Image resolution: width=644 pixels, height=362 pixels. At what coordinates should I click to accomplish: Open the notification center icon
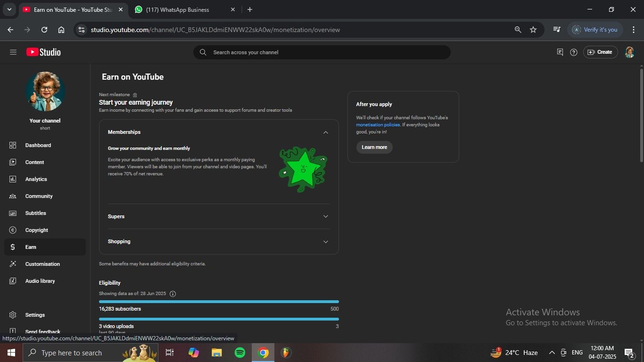click(x=629, y=353)
